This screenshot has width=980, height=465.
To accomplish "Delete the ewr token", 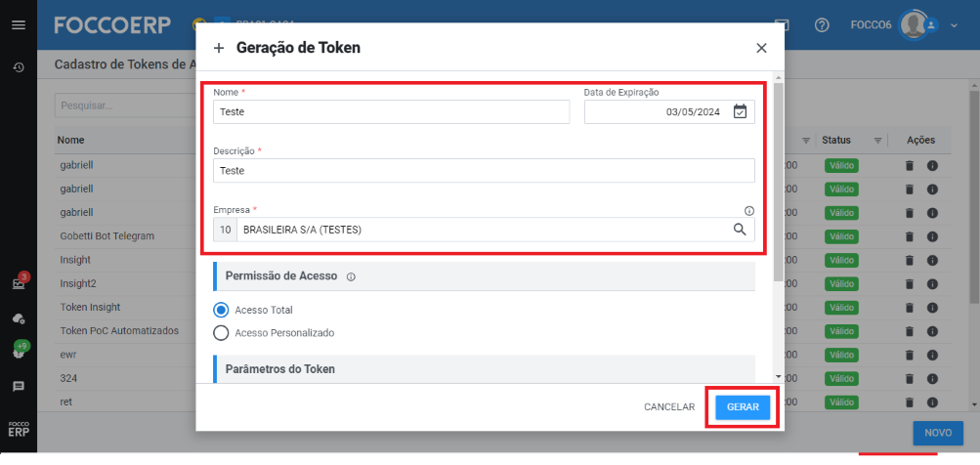I will [x=910, y=355].
